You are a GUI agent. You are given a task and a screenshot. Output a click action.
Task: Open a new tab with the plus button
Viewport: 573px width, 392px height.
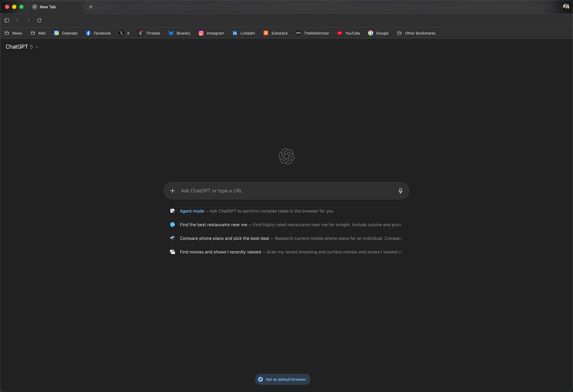[91, 7]
